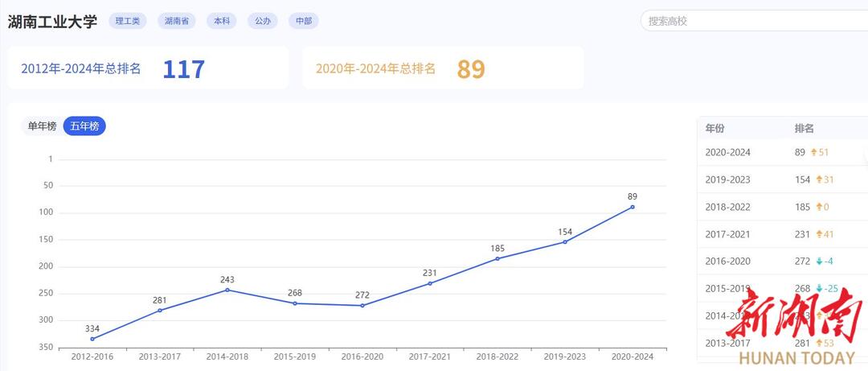
Task: Click the 2017-2021 x-axis label
Action: (x=430, y=357)
